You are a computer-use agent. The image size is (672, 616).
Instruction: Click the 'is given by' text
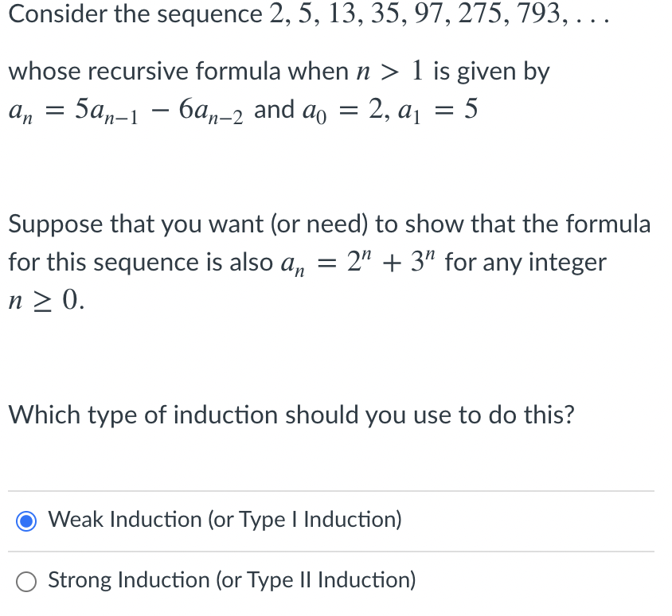(x=491, y=72)
